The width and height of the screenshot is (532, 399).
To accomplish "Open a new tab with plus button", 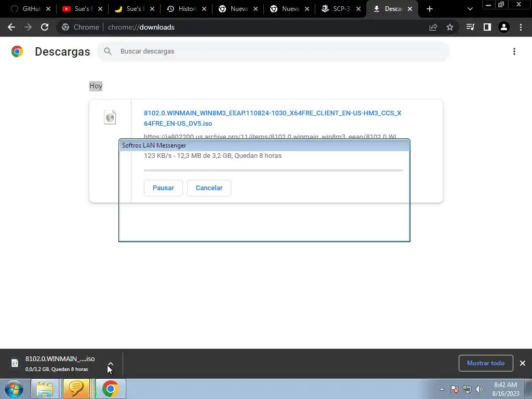I will click(430, 9).
